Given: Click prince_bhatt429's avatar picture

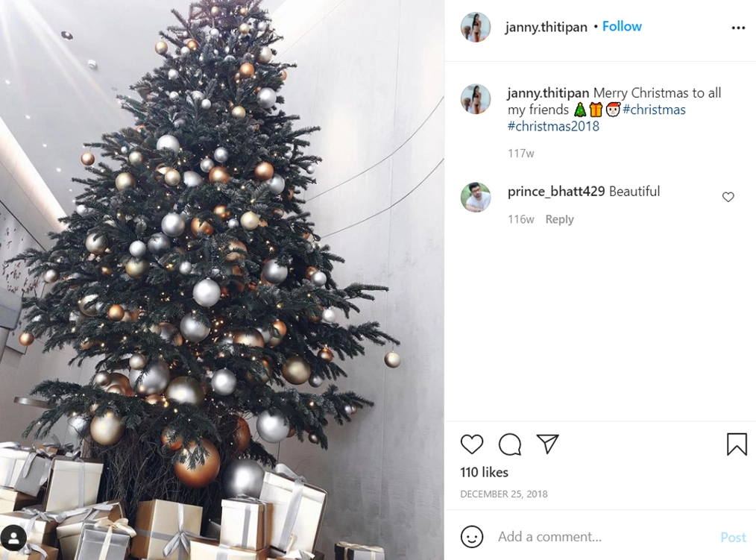Looking at the screenshot, I should [476, 197].
